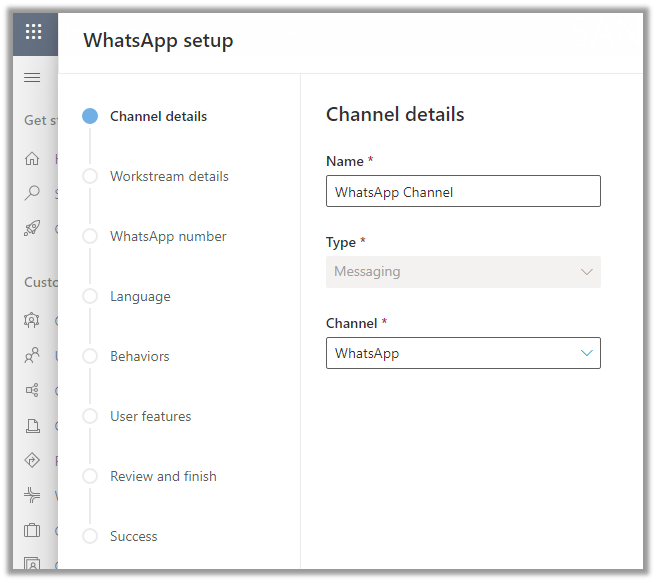Screen dimensions: 656x582
Task: Click the Success step label
Action: click(134, 536)
